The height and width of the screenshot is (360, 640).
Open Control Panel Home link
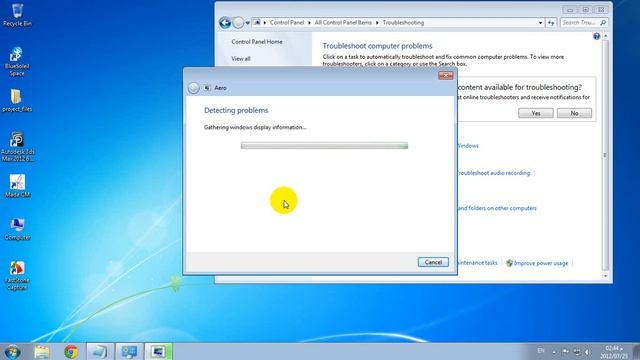coord(257,42)
